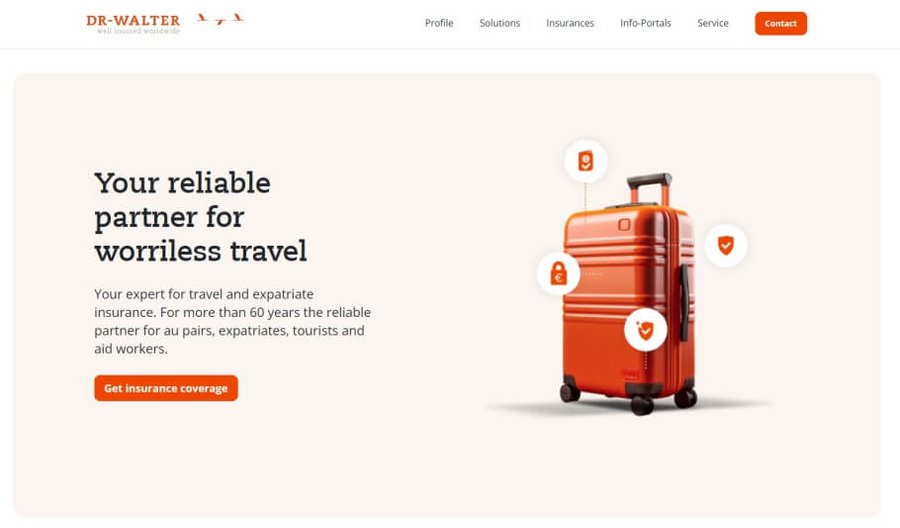The image size is (900, 528).
Task: Click the shield checkmark icon right of suitcase
Action: tap(726, 245)
